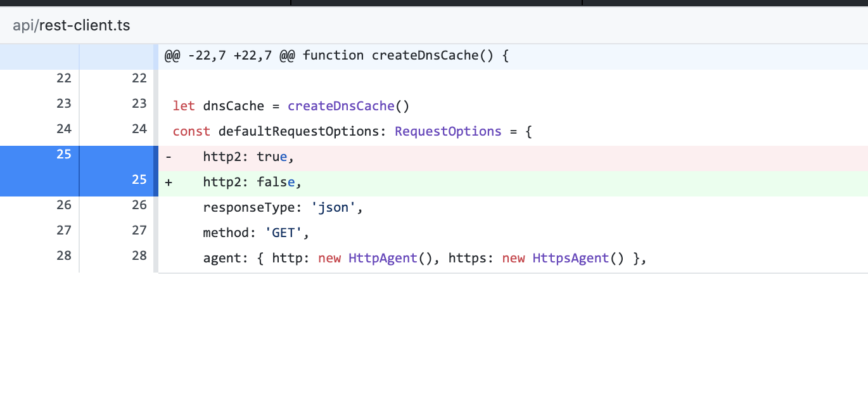Click the "method: 'GET'," line
This screenshot has width=868, height=412.
(257, 233)
